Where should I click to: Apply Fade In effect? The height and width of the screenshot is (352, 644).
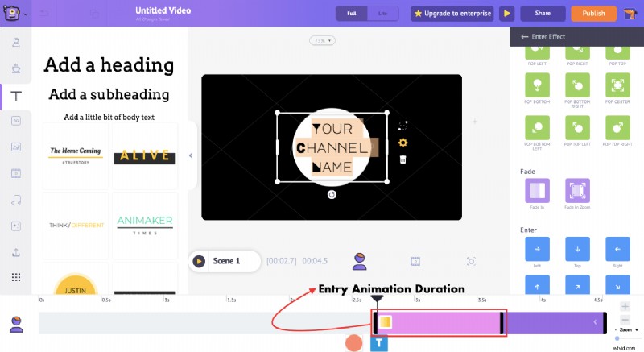tap(537, 191)
